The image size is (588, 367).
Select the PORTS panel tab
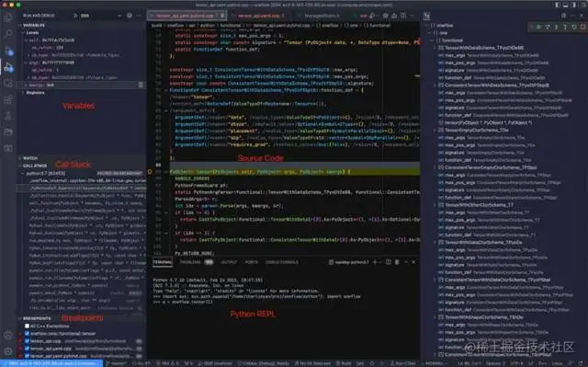pos(251,262)
